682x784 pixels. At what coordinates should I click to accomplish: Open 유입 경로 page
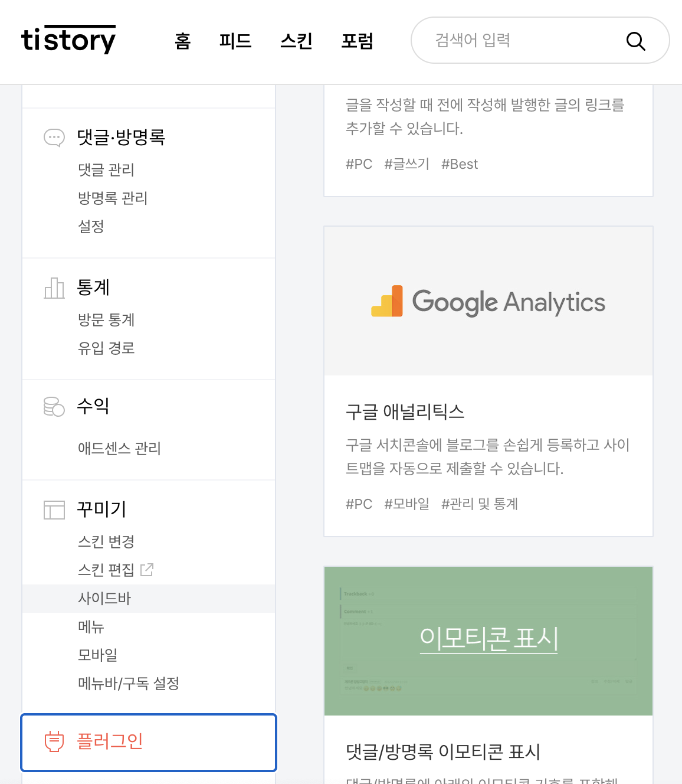coord(106,348)
